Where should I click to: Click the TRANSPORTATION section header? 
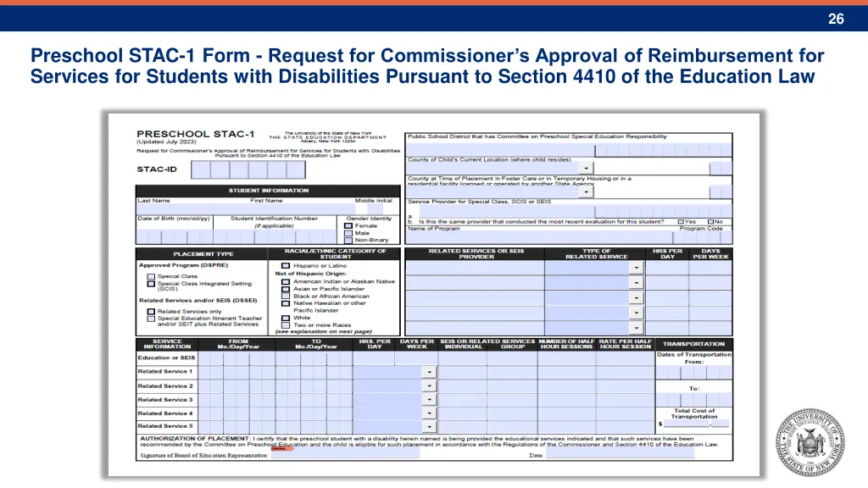[693, 344]
